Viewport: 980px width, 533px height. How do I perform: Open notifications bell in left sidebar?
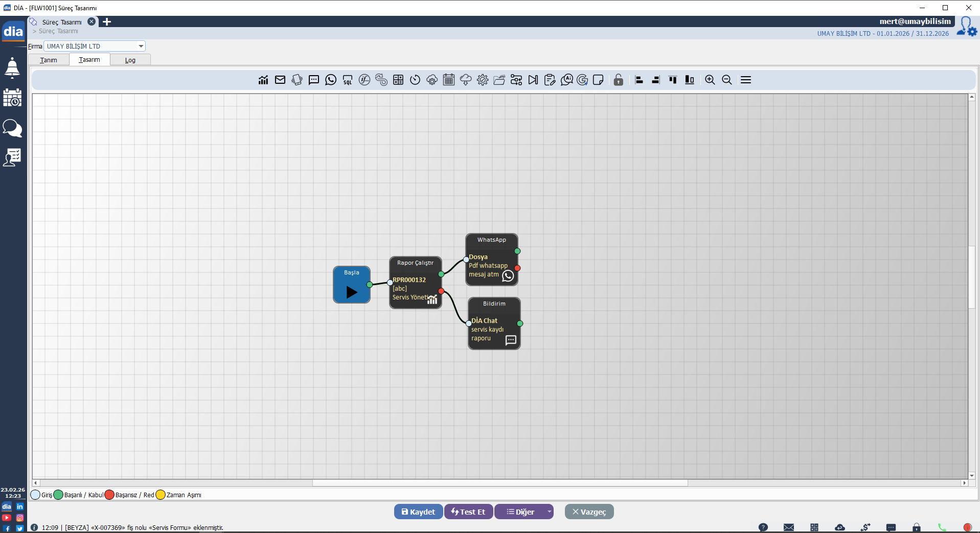12,67
